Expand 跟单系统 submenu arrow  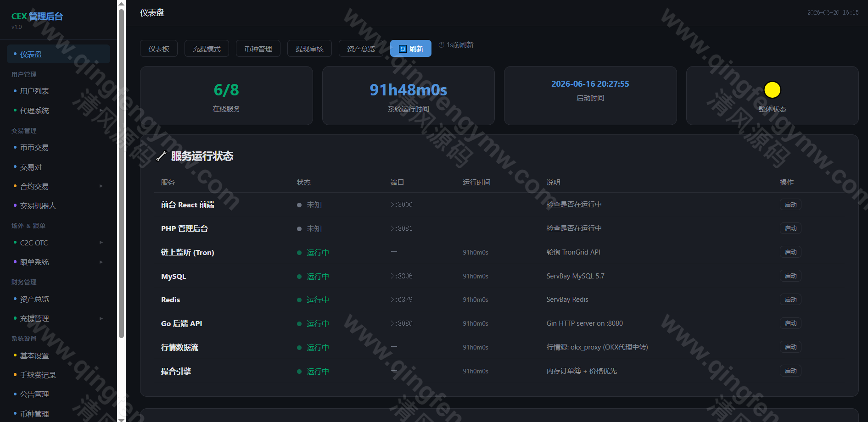101,262
